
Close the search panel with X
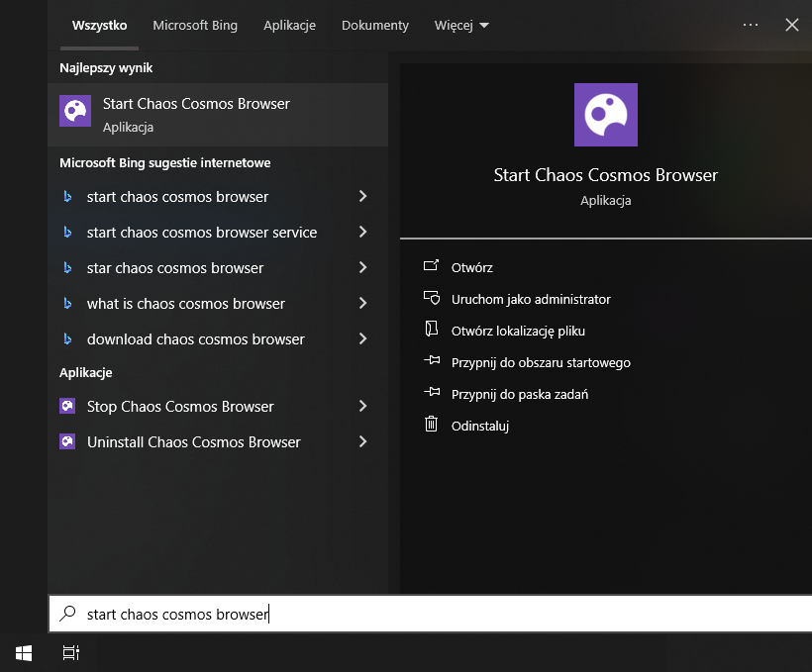(x=792, y=25)
